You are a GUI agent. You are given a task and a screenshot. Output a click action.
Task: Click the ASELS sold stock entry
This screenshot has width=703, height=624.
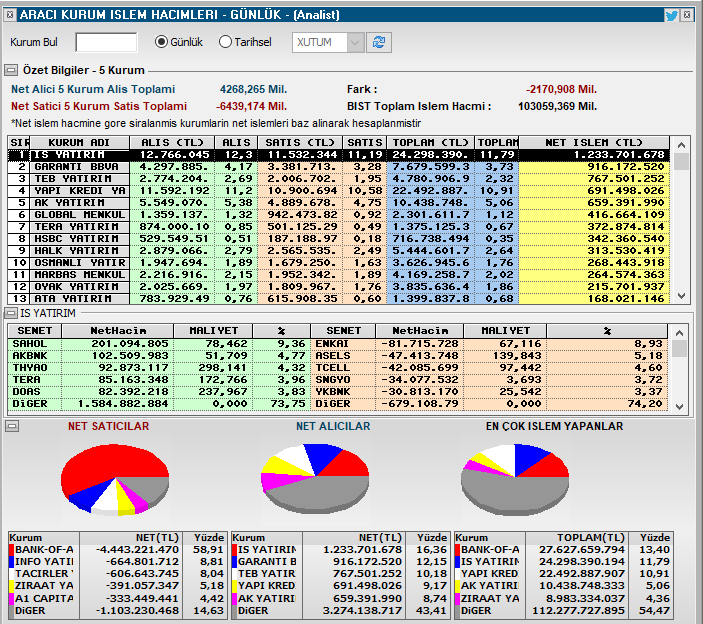pyautogui.click(x=490, y=356)
